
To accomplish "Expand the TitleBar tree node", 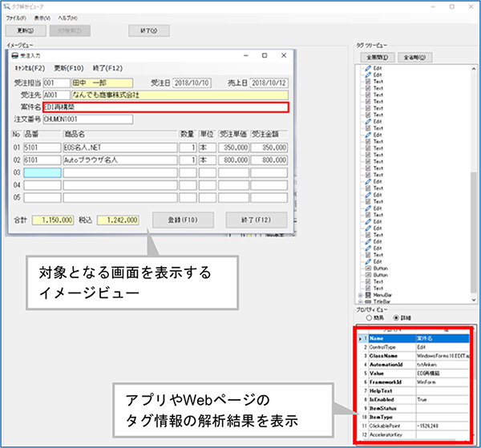I will (x=360, y=300).
